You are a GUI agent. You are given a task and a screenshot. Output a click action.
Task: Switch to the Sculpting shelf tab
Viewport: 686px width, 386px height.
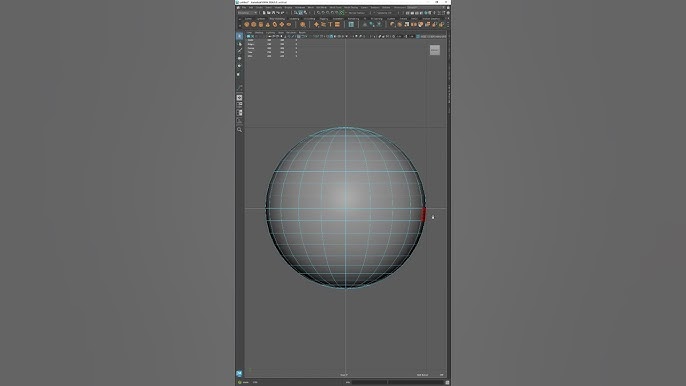294,19
